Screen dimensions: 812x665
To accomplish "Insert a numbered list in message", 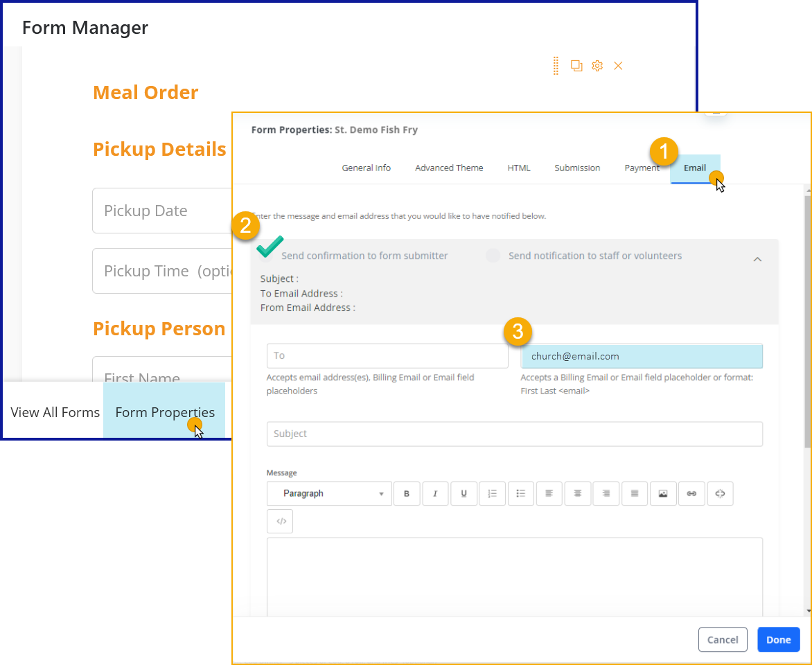I will [x=492, y=493].
